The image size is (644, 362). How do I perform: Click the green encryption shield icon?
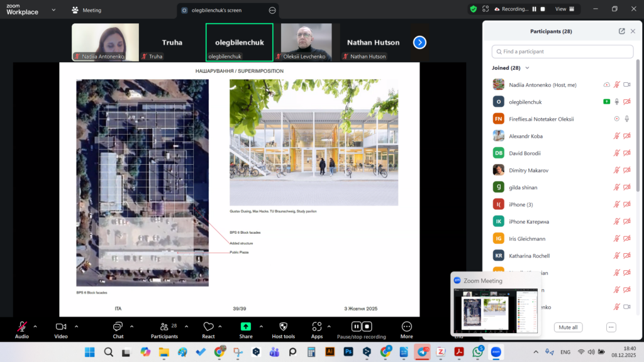click(473, 9)
